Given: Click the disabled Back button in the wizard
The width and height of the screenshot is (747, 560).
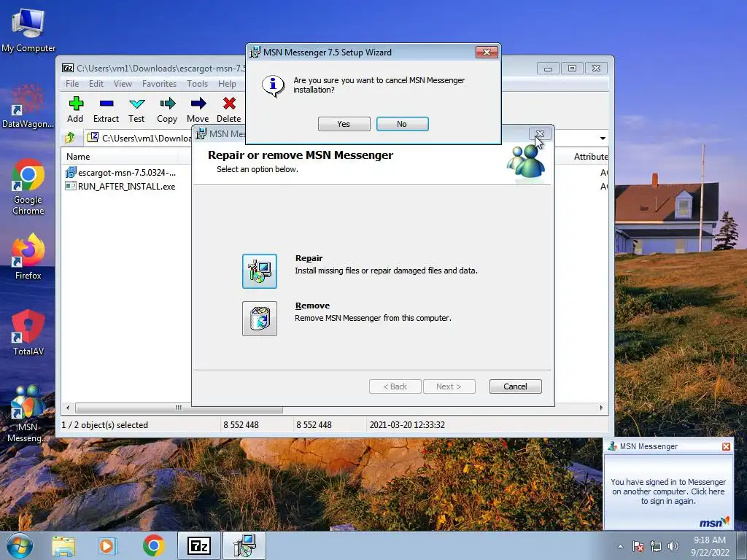Looking at the screenshot, I should tap(395, 386).
